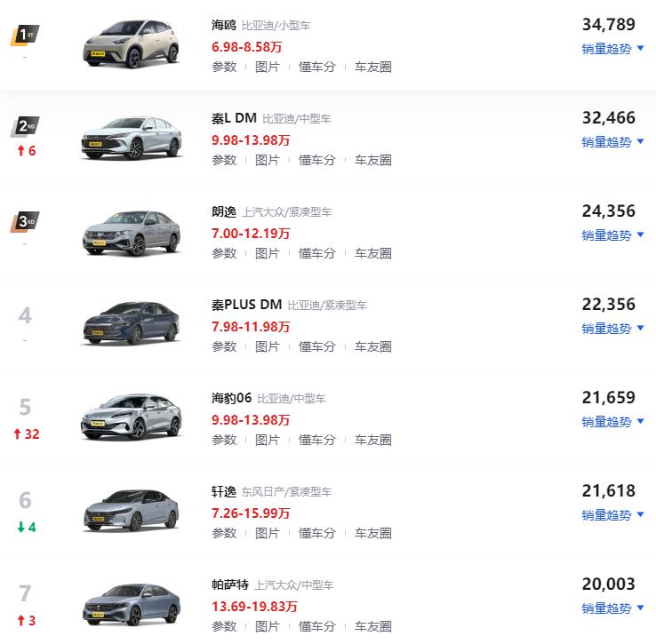Click the 3rd place rank badge
The height and width of the screenshot is (644, 656).
coord(25,220)
